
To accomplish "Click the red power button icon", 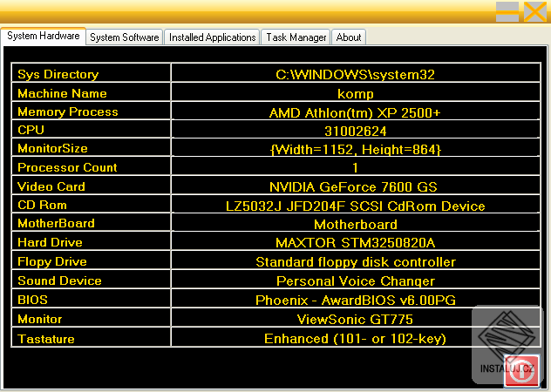I will tap(522, 371).
